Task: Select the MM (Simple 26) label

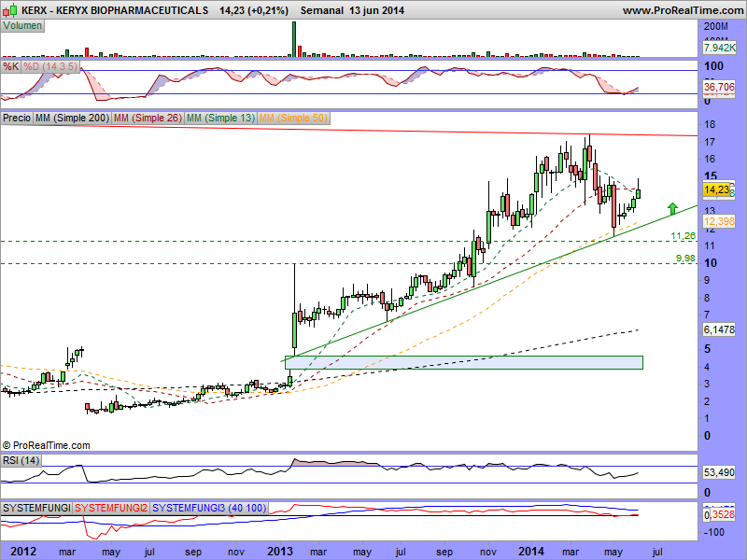Action: tap(148, 118)
